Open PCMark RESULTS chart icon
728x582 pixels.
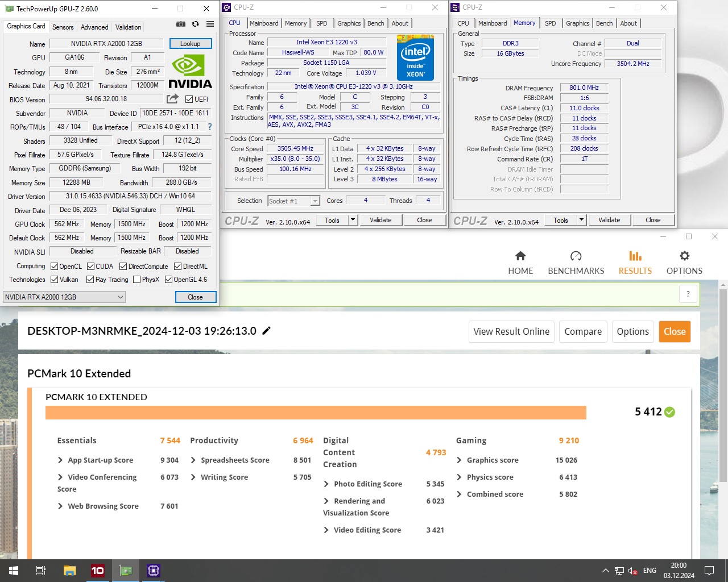[x=635, y=256]
